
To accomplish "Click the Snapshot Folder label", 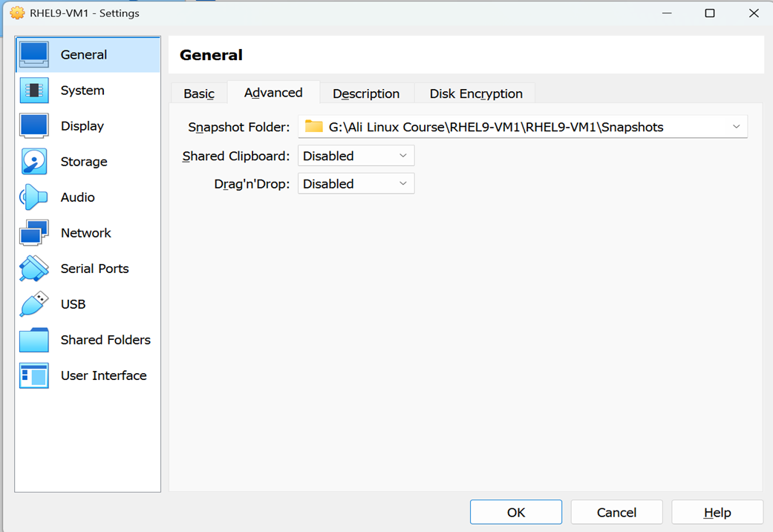I will [x=238, y=127].
